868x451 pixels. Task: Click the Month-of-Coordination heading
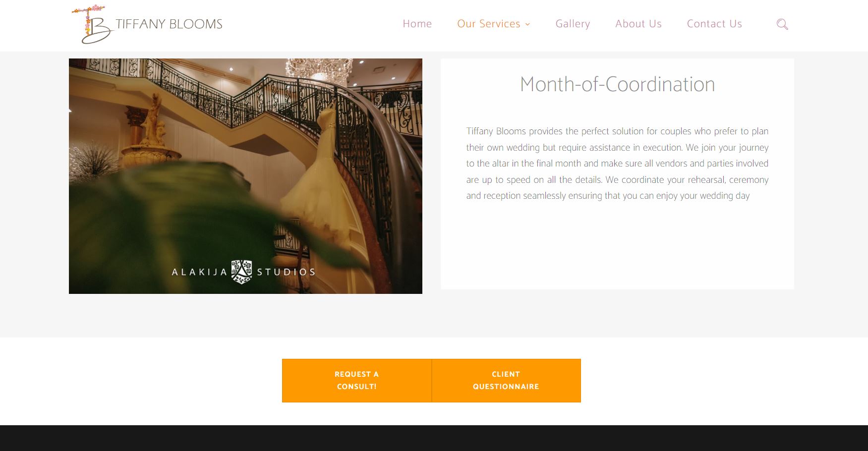[x=617, y=84]
